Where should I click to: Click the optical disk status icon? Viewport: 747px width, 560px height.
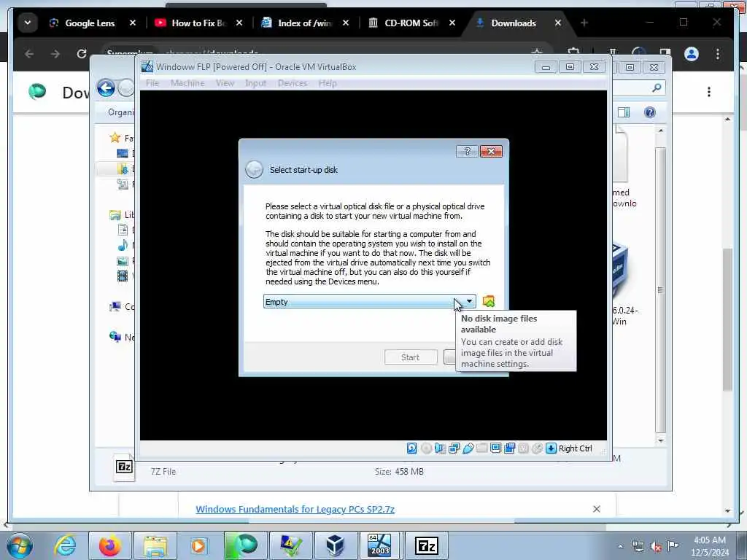click(x=426, y=448)
